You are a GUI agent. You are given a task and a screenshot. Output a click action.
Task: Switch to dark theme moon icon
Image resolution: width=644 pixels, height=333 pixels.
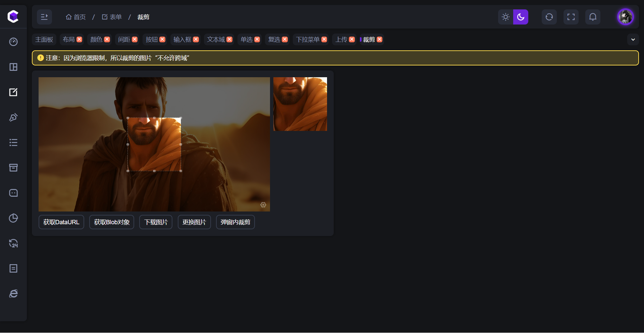521,17
